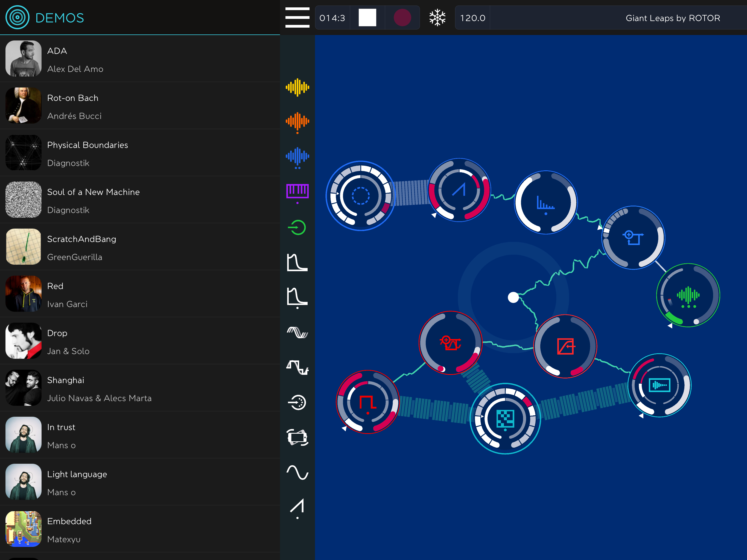Select the envelope curve icon with dot

coord(297,298)
